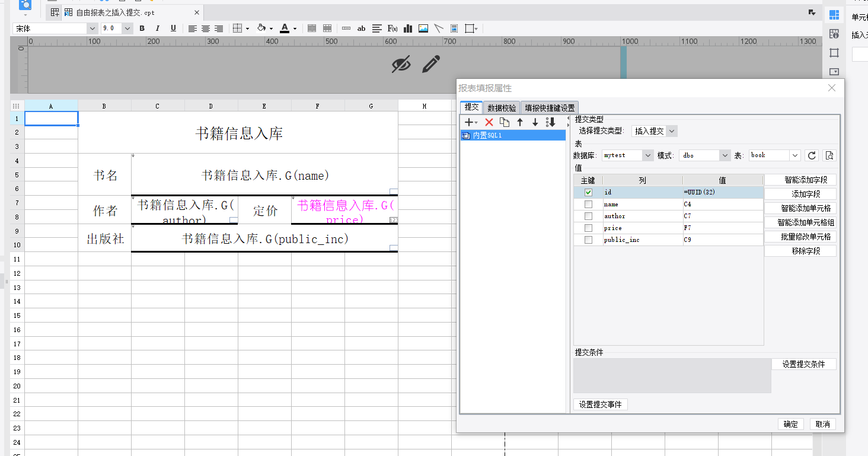Image resolution: width=868 pixels, height=456 pixels.
Task: Click the 智能添加字段 button
Action: coord(800,180)
